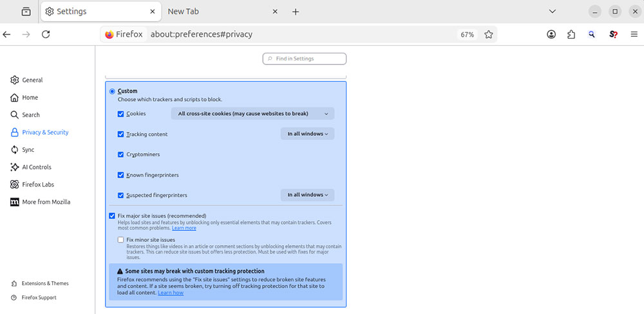Open a new tab with plus icon
644x314 pixels.
click(x=296, y=12)
